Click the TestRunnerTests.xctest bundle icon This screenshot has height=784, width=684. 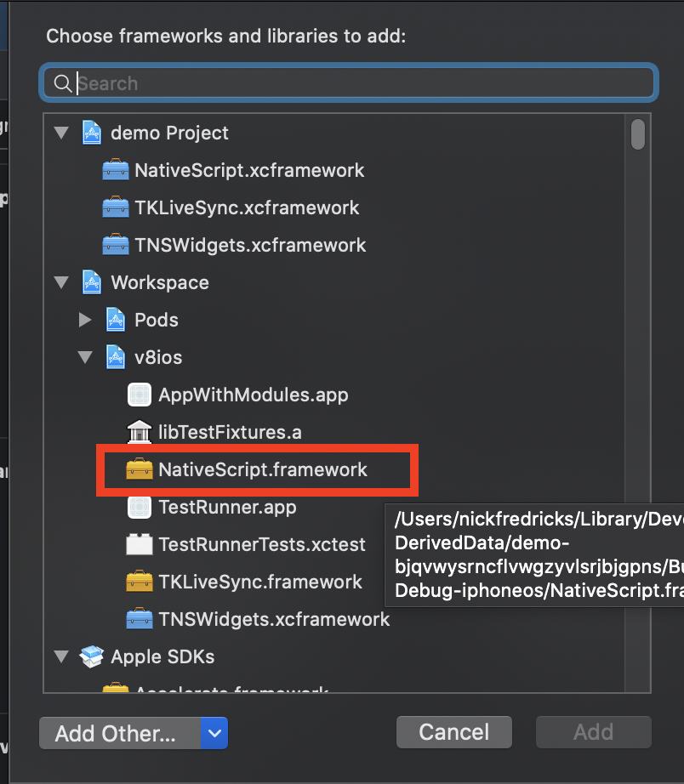click(140, 544)
